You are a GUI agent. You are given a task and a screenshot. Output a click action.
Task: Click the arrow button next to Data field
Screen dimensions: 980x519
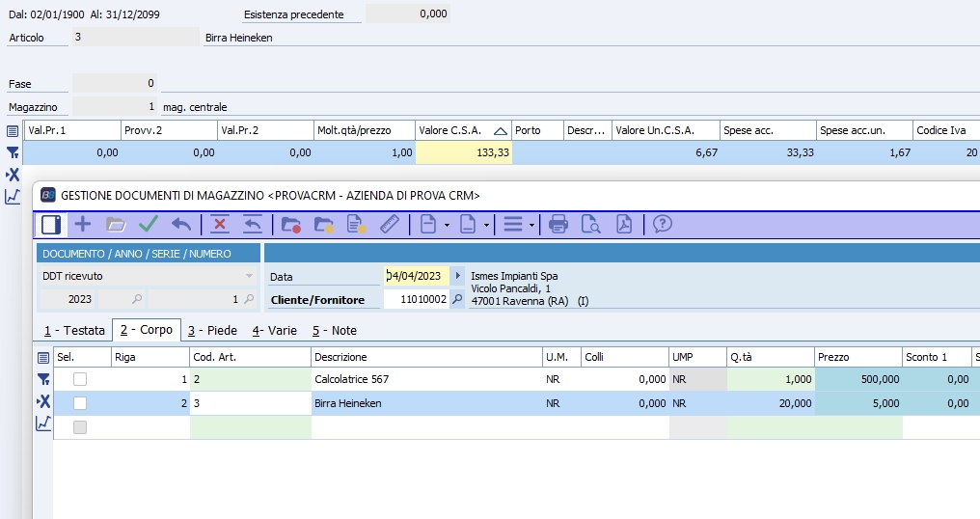(x=457, y=276)
